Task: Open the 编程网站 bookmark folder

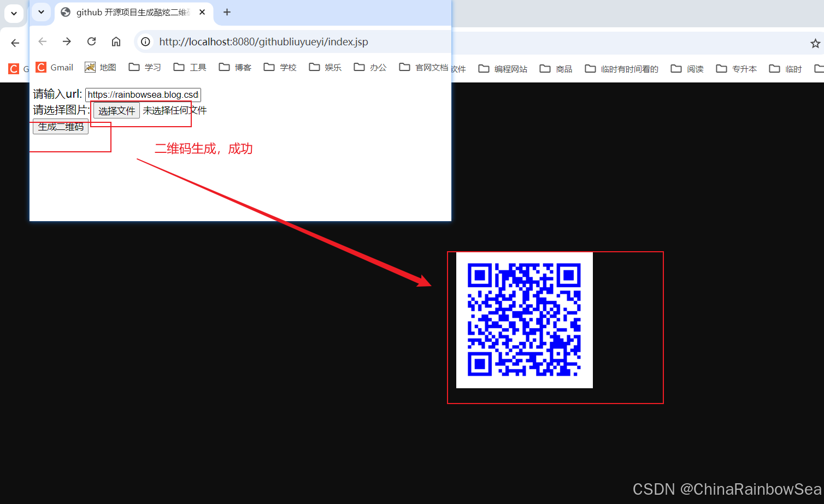Action: coord(503,69)
